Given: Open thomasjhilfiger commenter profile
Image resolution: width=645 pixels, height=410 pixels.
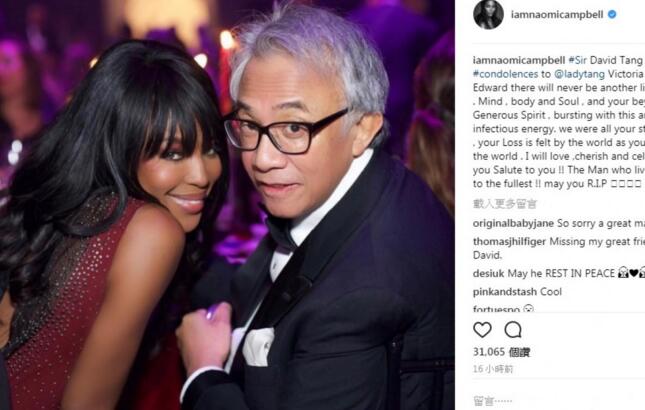Looking at the screenshot, I should [510, 241].
